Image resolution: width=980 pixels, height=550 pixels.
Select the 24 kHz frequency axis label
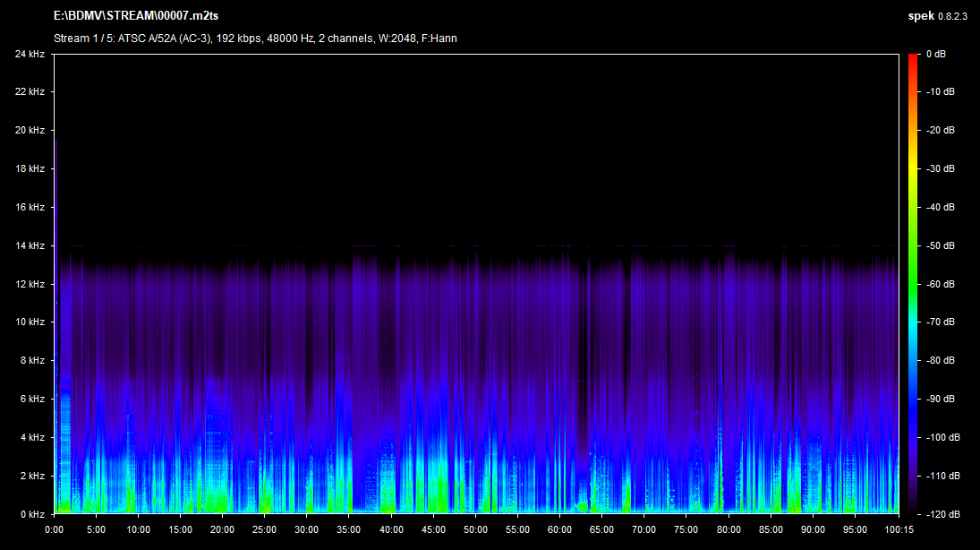30,54
